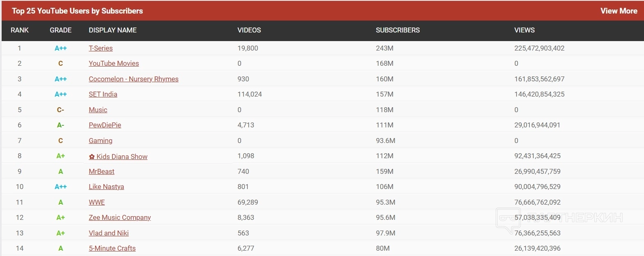The image size is (644, 256).
Task: Select the 95.3M subscribers value
Action: pos(386,202)
